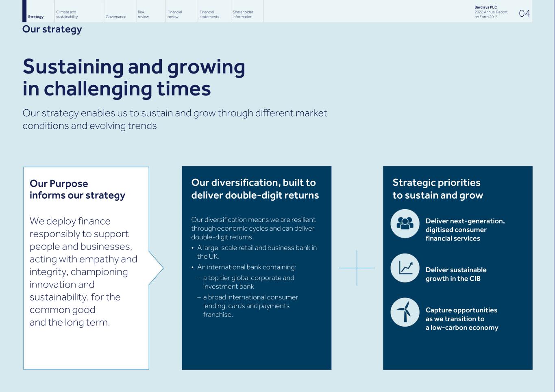Select 'Capture opportunities' low-carbon priority text
The height and width of the screenshot is (392, 555).
pyautogui.click(x=461, y=319)
